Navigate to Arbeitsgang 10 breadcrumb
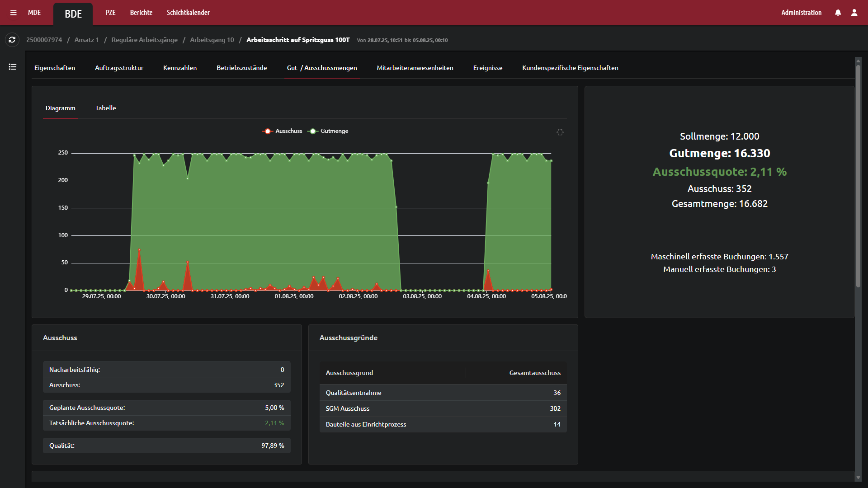Viewport: 868px width, 488px height. coord(212,40)
